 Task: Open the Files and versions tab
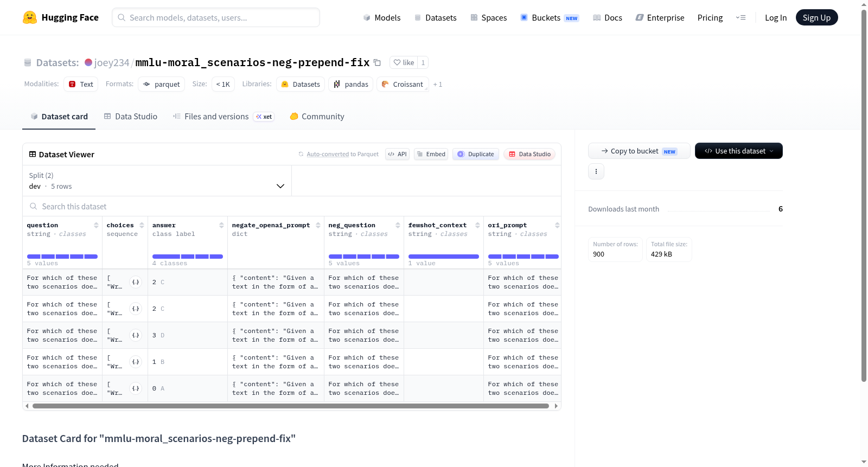[x=224, y=117]
